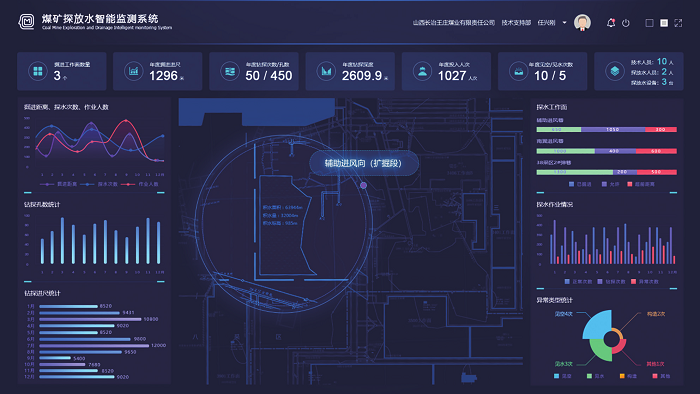Screen dimensions: 700x394
Task: Open the user name dropdown arrow
Action: 564,22
